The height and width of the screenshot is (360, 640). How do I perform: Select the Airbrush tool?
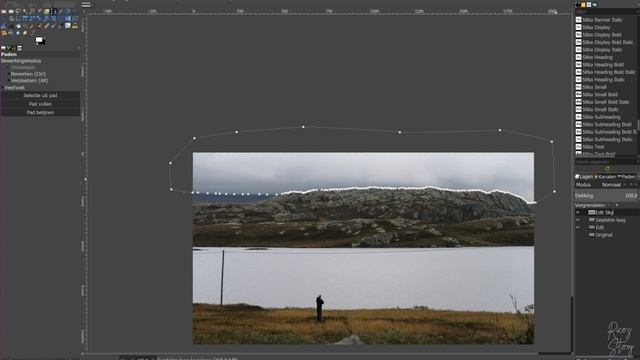point(53,26)
